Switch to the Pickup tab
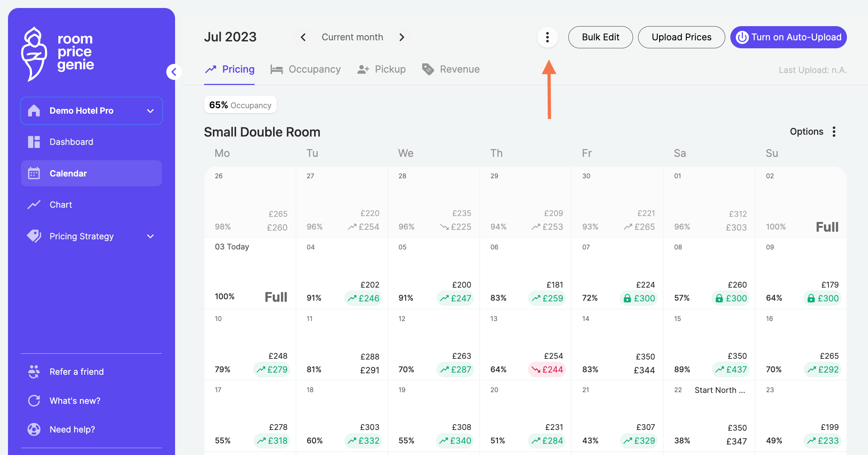The height and width of the screenshot is (455, 868). 381,69
